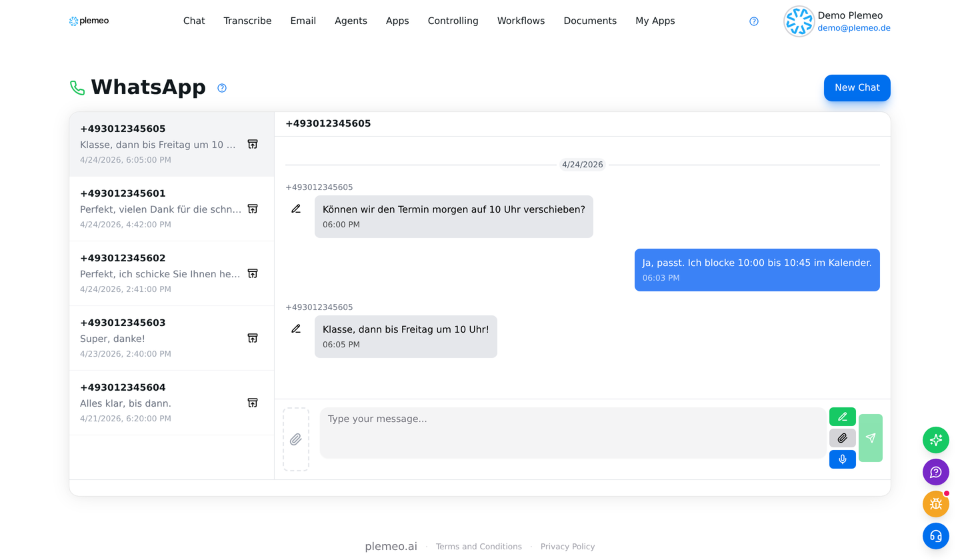Click the demo@plemeo.de email link
The image size is (960, 560).
[854, 28]
